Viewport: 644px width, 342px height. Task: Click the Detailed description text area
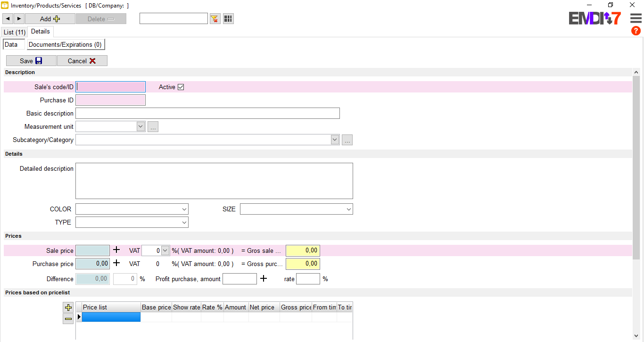pos(214,181)
